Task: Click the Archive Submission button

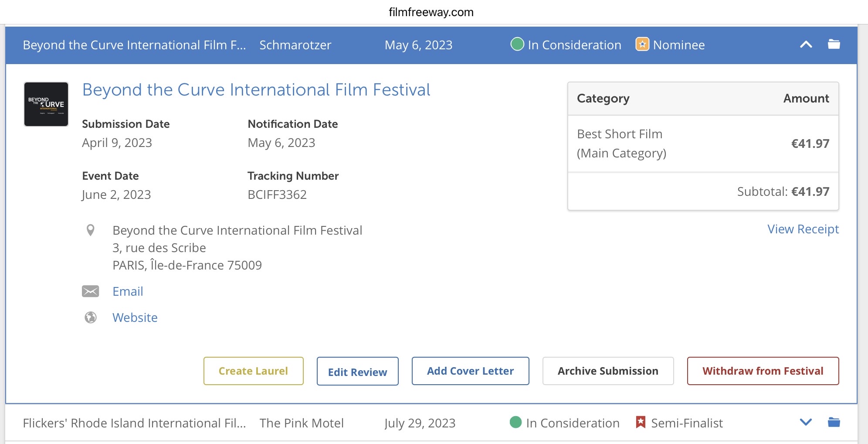Action: pyautogui.click(x=608, y=371)
